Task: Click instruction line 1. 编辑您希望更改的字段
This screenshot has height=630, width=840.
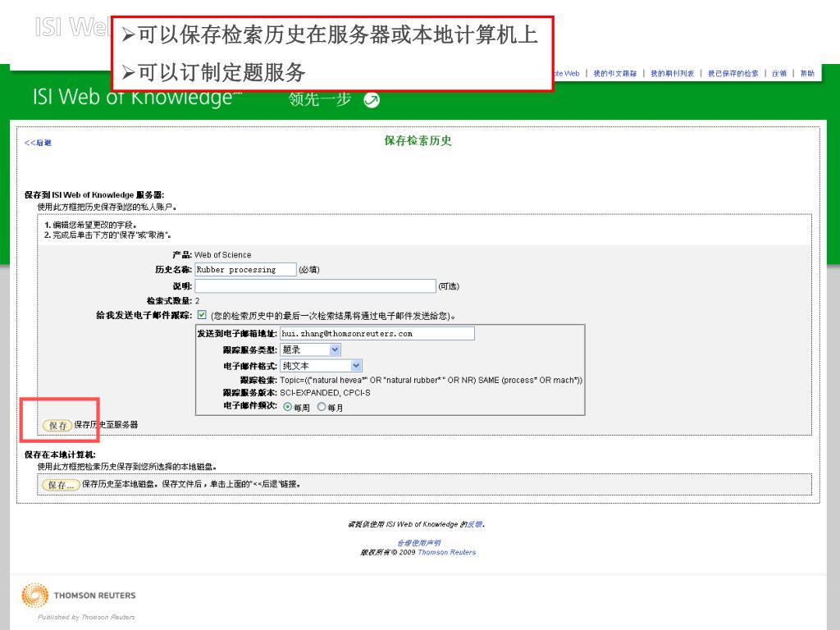Action: click(90, 225)
